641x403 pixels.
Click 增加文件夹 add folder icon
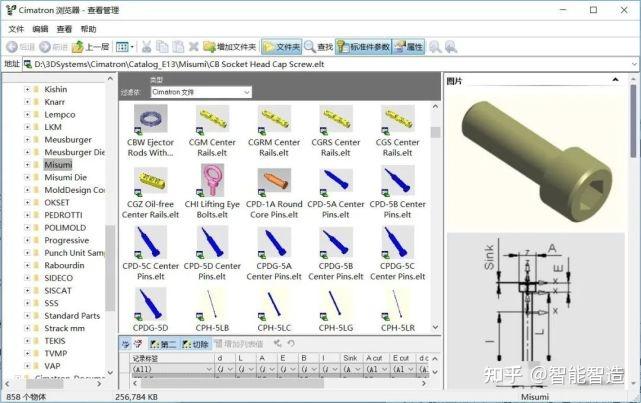(230, 47)
